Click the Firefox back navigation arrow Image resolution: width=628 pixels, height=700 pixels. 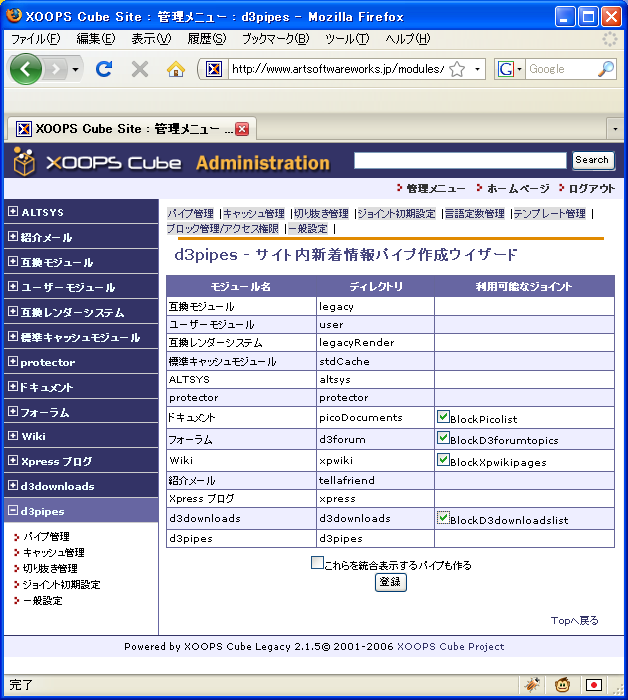(26, 69)
